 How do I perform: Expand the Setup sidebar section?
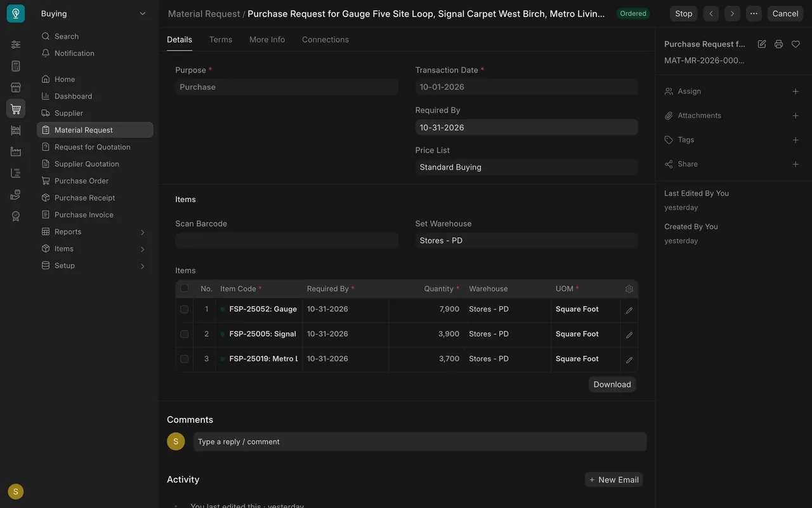95,265
